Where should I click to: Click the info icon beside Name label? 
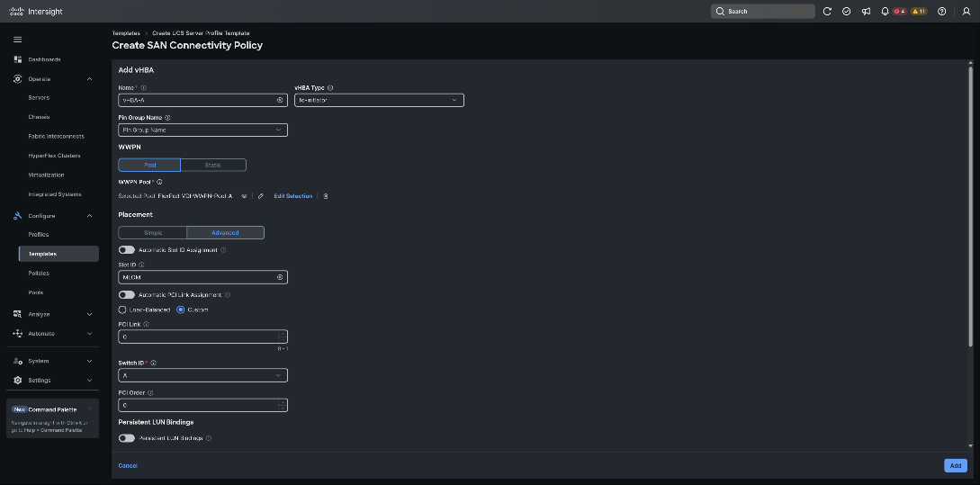pyautogui.click(x=144, y=88)
